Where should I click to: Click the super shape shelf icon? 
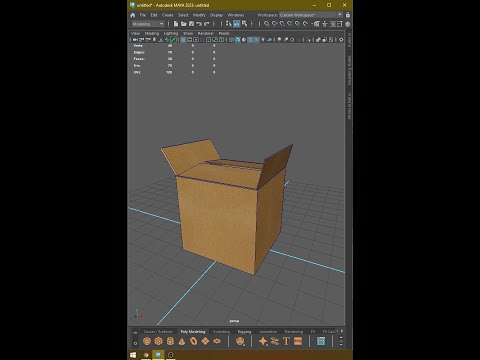tap(263, 341)
